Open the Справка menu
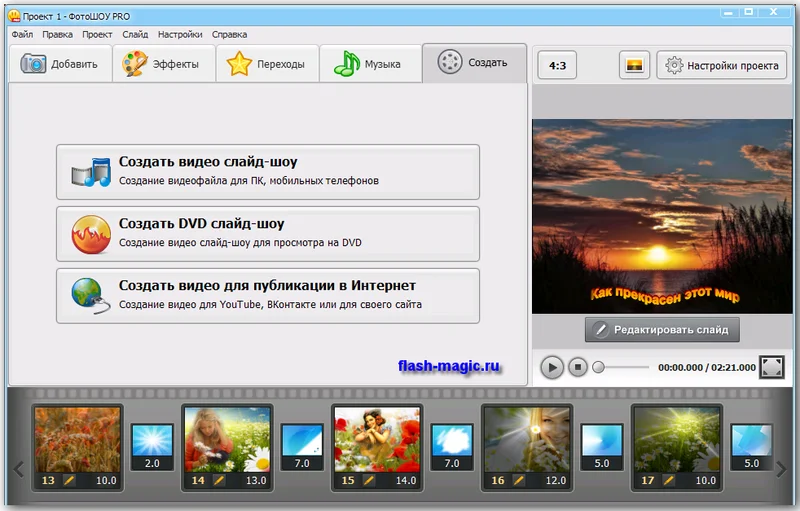Viewport: 800px width, 511px height. coord(229,34)
